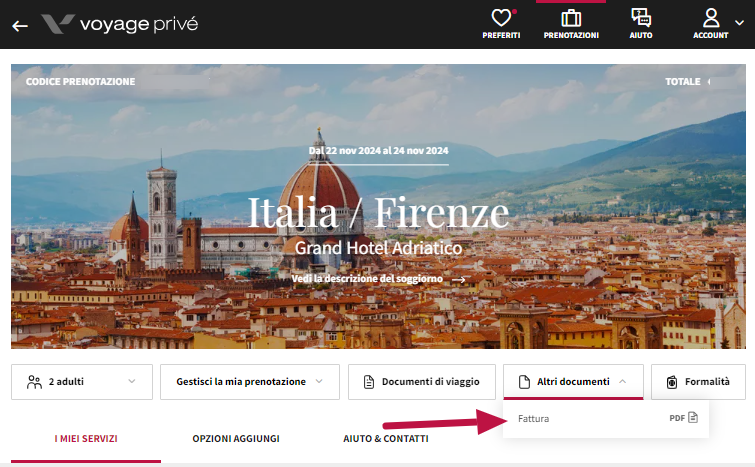Collapse the Altri documenti dropdown

[573, 382]
